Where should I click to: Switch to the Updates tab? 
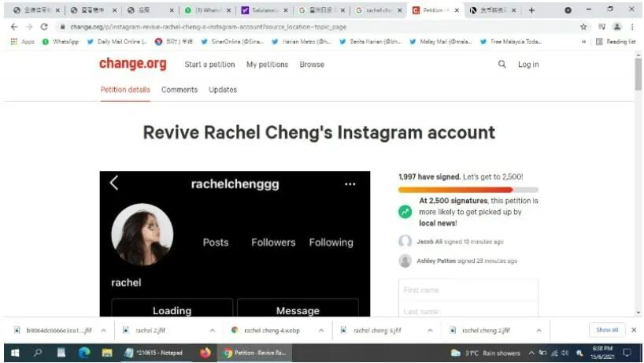pyautogui.click(x=223, y=90)
